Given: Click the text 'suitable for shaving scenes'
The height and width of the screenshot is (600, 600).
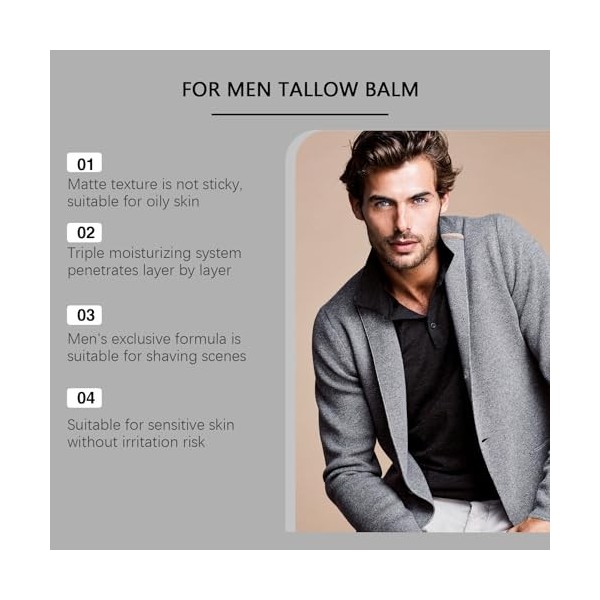Looking at the screenshot, I should 157,356.
